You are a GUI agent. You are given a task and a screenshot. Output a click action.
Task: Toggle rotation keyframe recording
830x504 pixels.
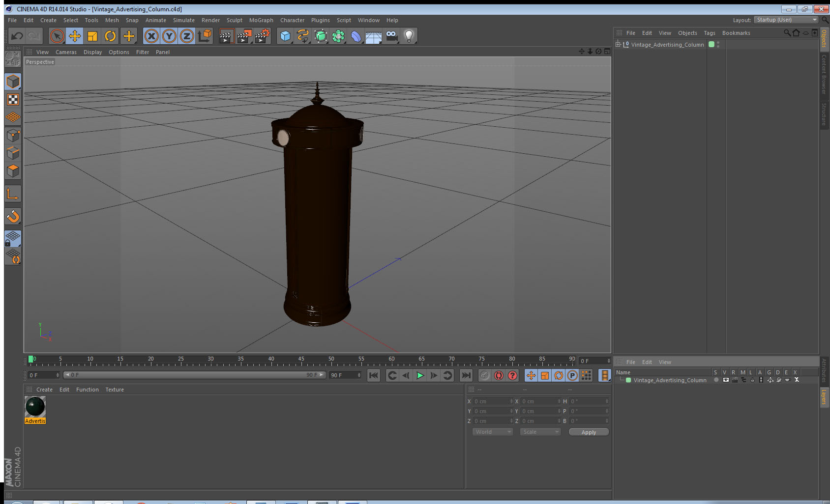click(x=559, y=375)
